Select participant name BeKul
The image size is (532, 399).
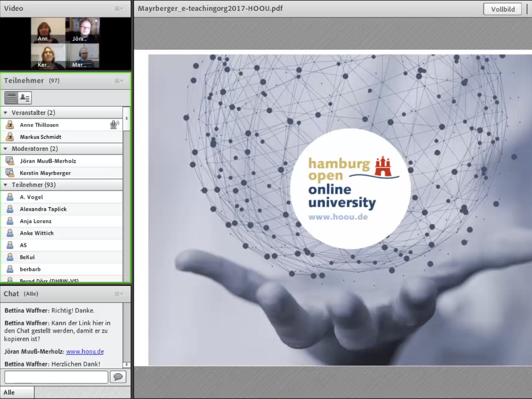tap(27, 257)
